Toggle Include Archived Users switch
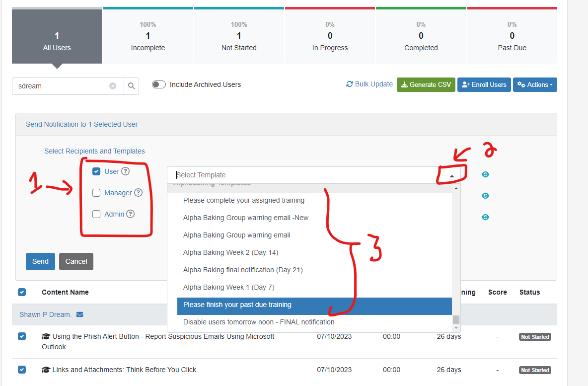Viewport: 588px width, 386px height. pyautogui.click(x=158, y=84)
